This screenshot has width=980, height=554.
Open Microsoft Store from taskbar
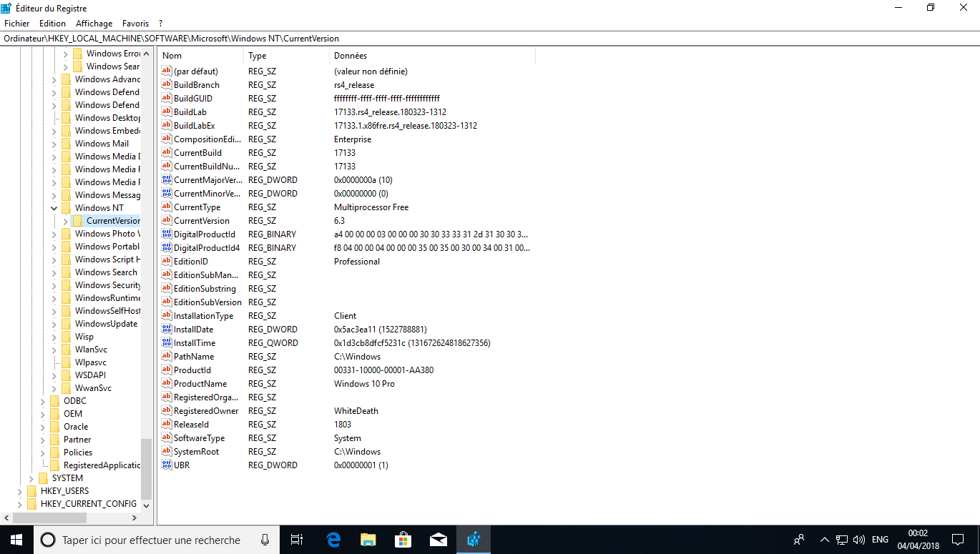403,540
